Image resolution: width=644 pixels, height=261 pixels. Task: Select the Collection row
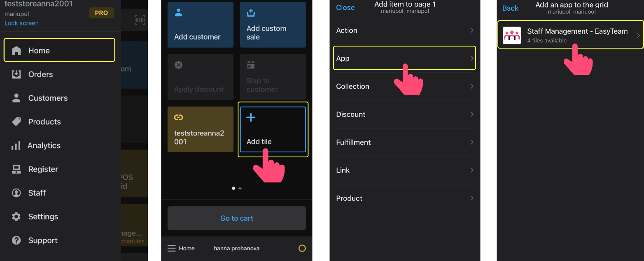coord(405,86)
